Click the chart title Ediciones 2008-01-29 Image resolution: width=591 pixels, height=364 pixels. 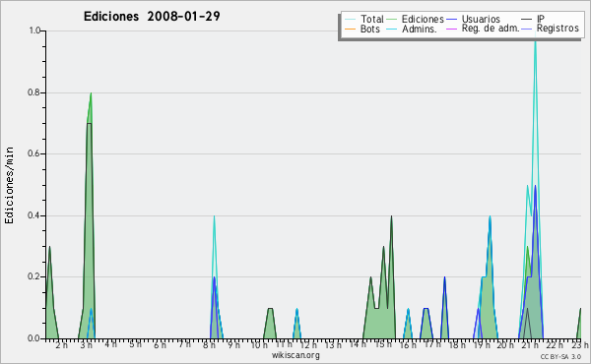pyautogui.click(x=152, y=17)
